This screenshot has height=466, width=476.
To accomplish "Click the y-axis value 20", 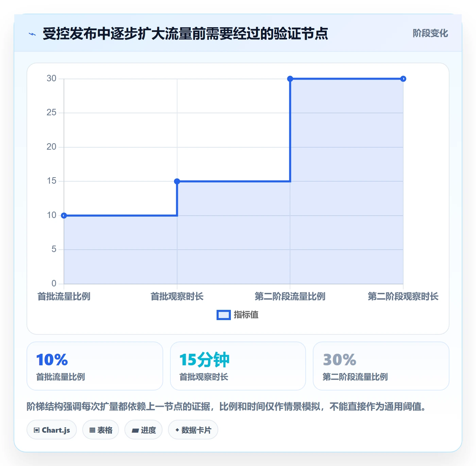I will pyautogui.click(x=51, y=147).
